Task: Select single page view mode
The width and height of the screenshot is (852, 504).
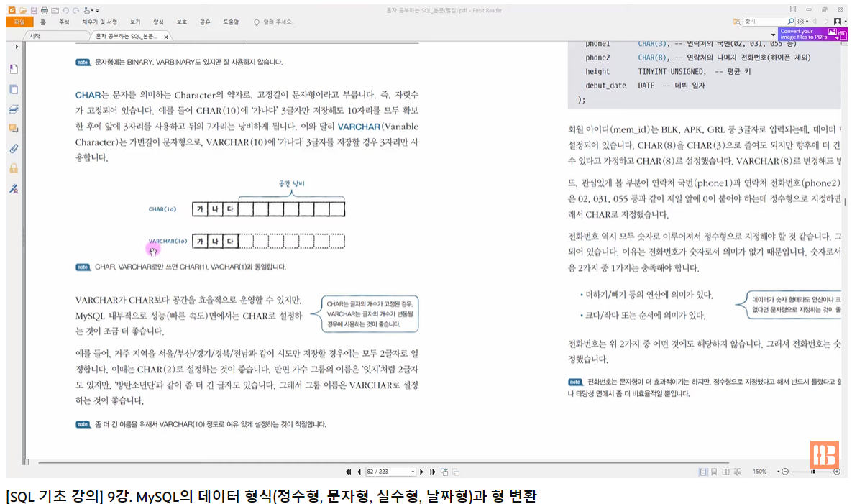Action: pos(703,472)
